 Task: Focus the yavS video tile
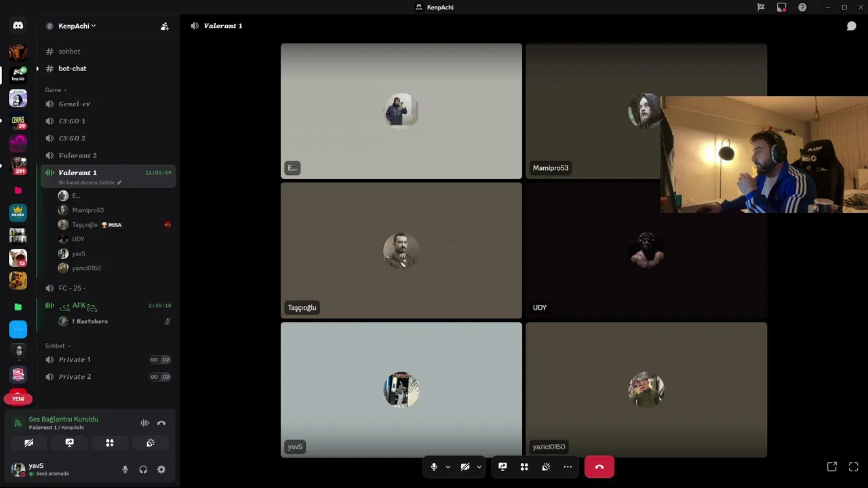pyautogui.click(x=401, y=390)
